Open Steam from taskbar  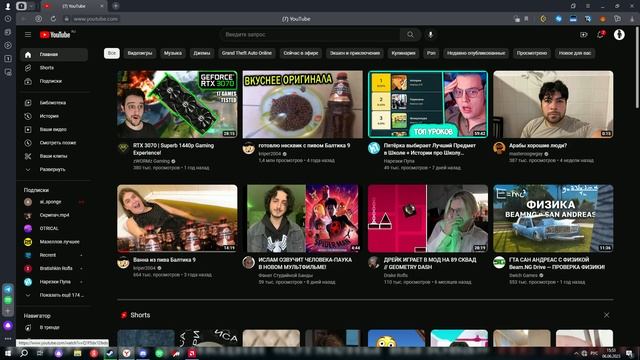tap(110, 353)
